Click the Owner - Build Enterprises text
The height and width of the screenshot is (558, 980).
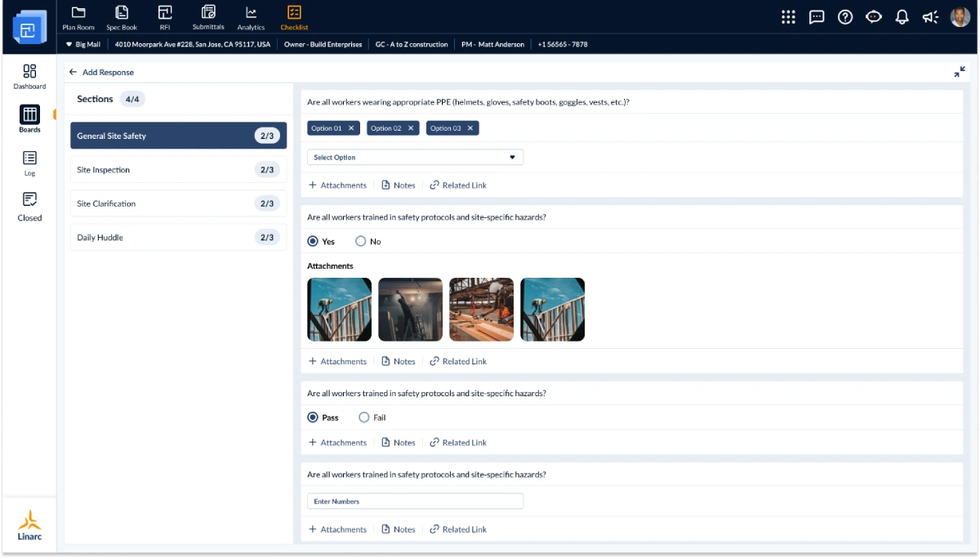pos(323,44)
